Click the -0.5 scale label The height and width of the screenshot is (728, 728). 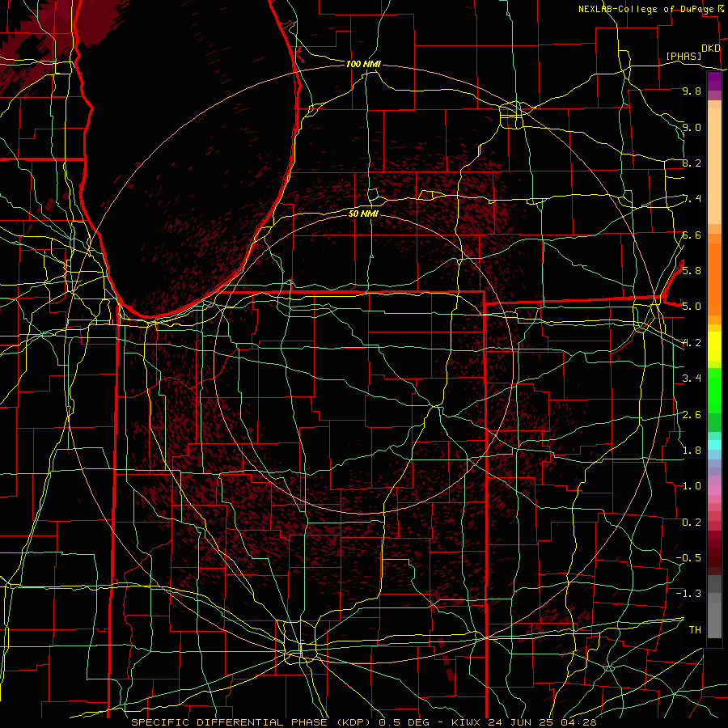point(688,558)
